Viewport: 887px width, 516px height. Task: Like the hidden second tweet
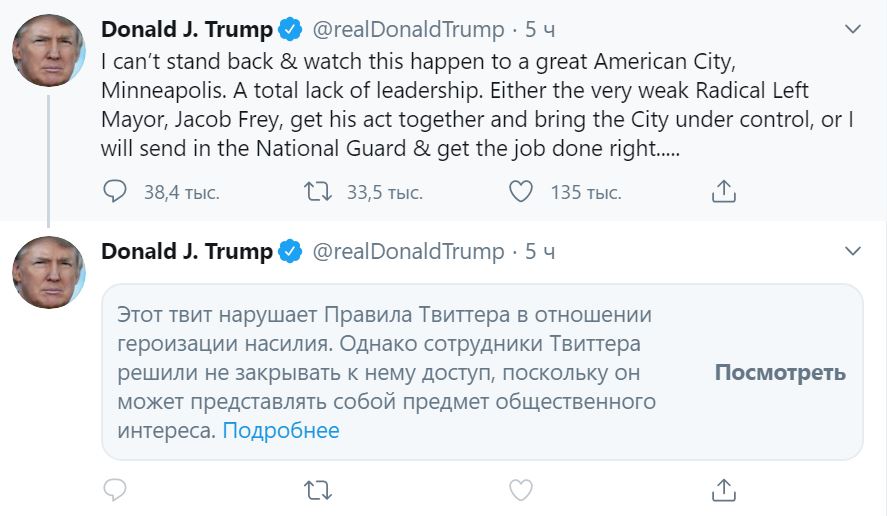point(521,490)
